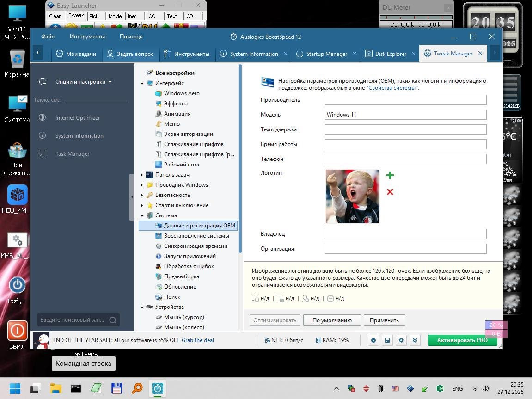This screenshot has height=399, width=532.
Task: Select the Tweak tab in Easy Launcher
Action: tap(76, 16)
